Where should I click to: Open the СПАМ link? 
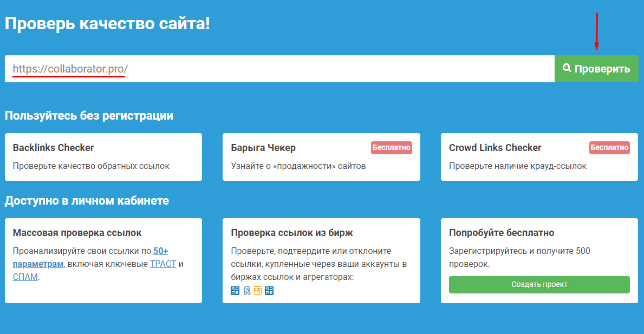pos(25,277)
